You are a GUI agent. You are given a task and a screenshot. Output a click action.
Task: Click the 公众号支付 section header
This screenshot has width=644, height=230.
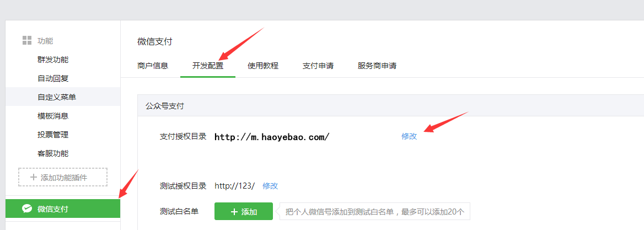pos(165,106)
